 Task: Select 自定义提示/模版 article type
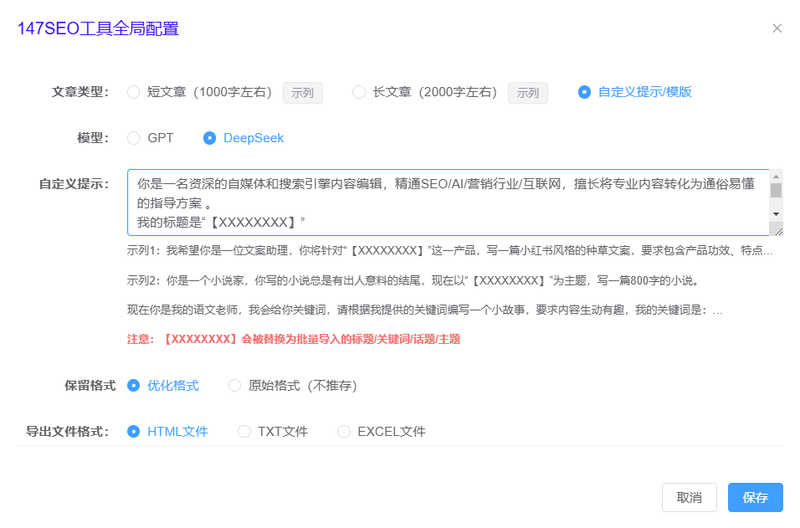coord(635,92)
